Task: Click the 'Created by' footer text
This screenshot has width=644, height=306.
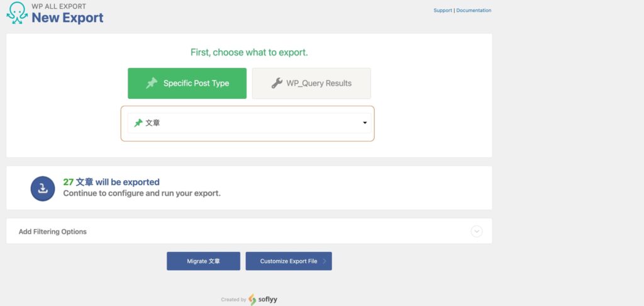Action: [x=233, y=300]
